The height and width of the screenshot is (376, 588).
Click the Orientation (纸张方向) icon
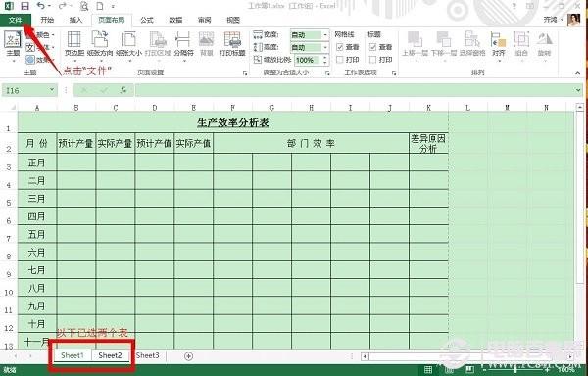[100, 44]
